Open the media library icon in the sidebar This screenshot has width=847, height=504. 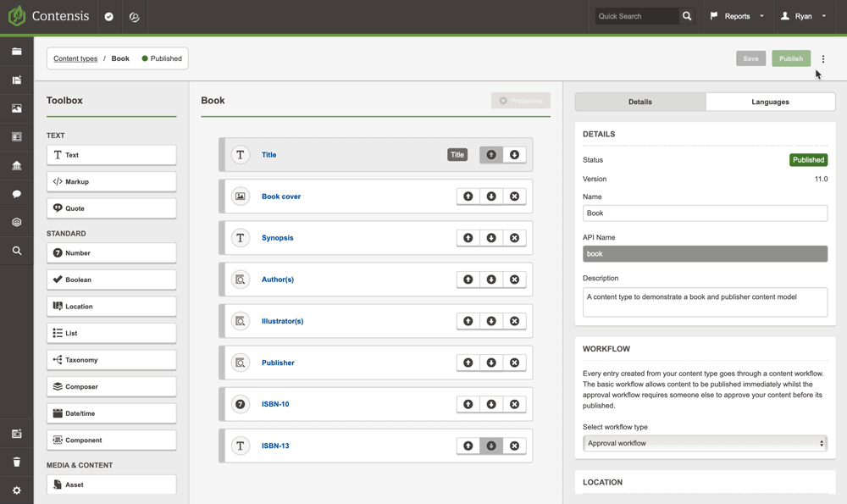(x=17, y=108)
